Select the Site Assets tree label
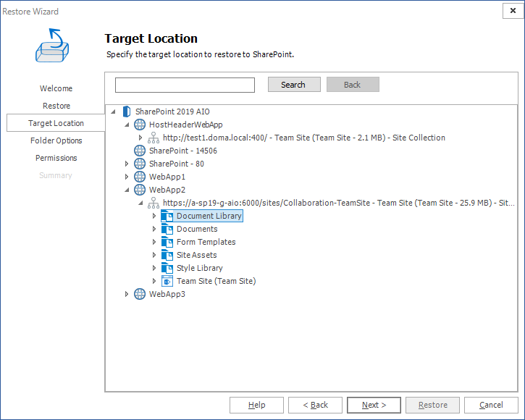This screenshot has height=420, width=525. (197, 255)
